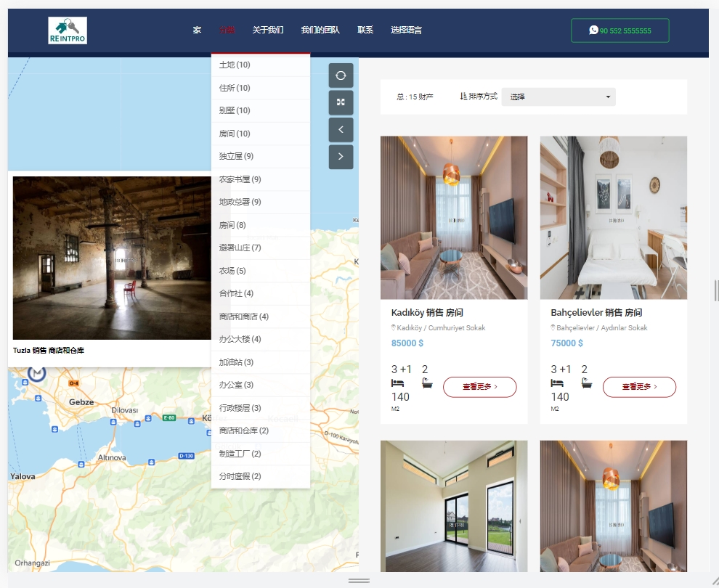Click the map refresh button

341,75
